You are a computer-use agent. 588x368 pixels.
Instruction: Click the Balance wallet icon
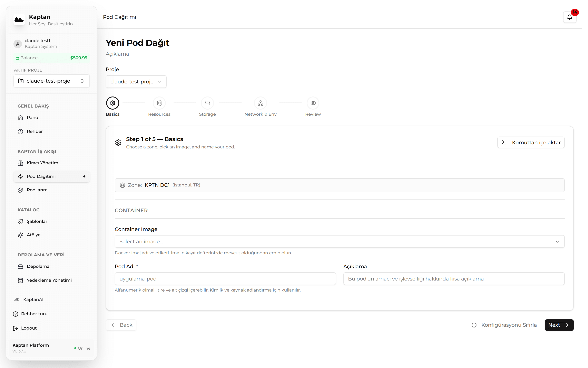click(x=17, y=58)
